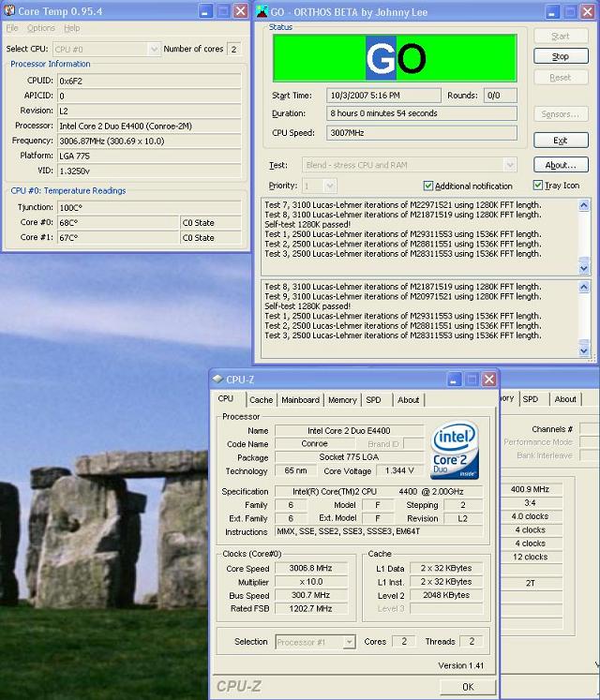Open the Select CPU dropdown
600x700 pixels.
point(154,49)
